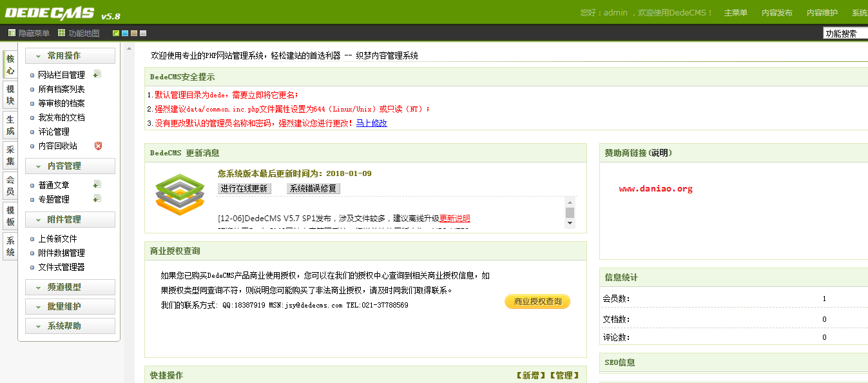Switch to the 系统 side tab
This screenshot has height=383, width=868.
pos(10,246)
